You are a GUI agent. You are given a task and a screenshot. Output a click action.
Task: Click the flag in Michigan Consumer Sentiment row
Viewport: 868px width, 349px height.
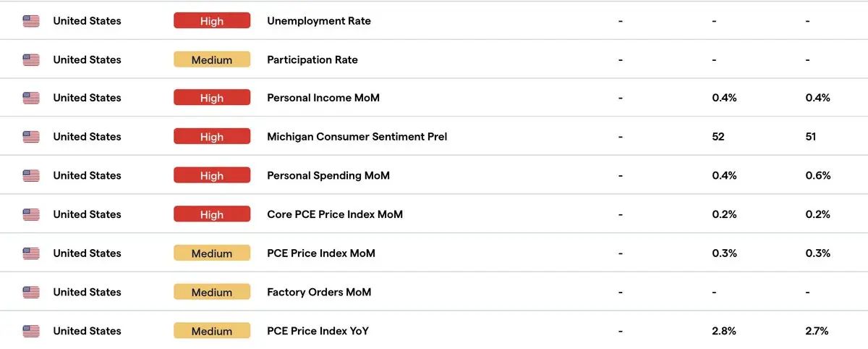31,137
